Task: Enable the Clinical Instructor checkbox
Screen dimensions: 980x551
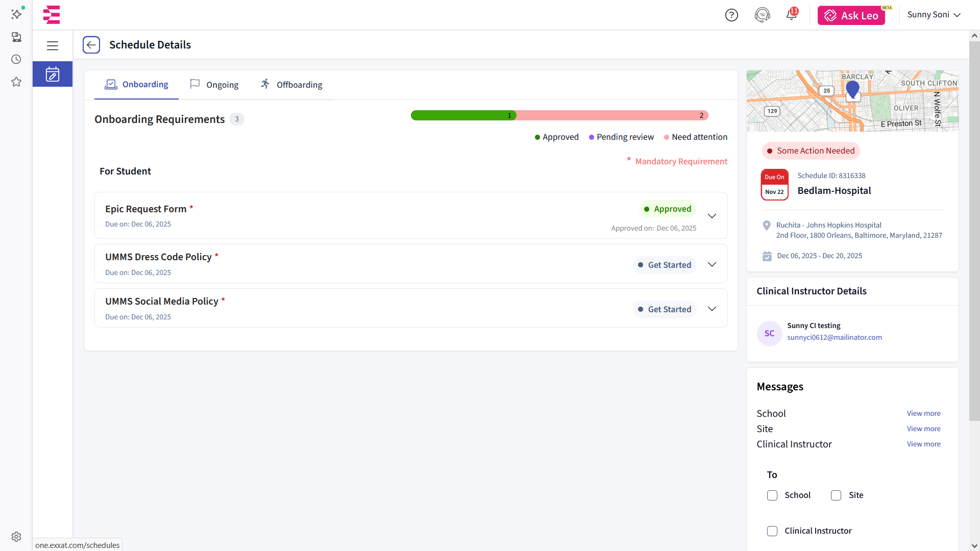Action: [772, 531]
